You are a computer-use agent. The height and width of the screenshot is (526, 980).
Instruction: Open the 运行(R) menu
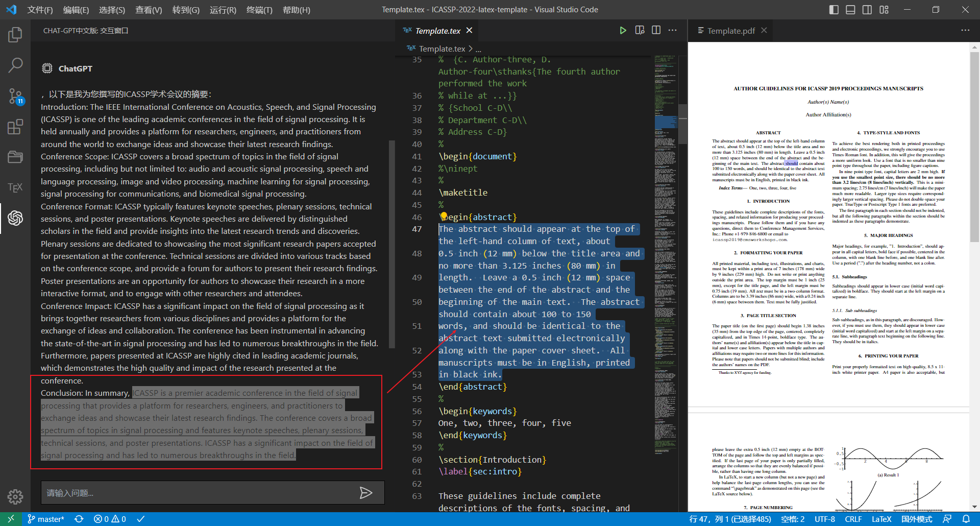(x=223, y=10)
